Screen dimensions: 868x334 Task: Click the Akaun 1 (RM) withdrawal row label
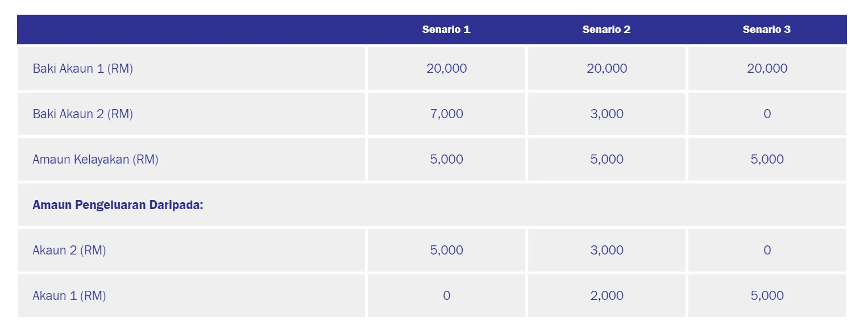[x=69, y=296]
